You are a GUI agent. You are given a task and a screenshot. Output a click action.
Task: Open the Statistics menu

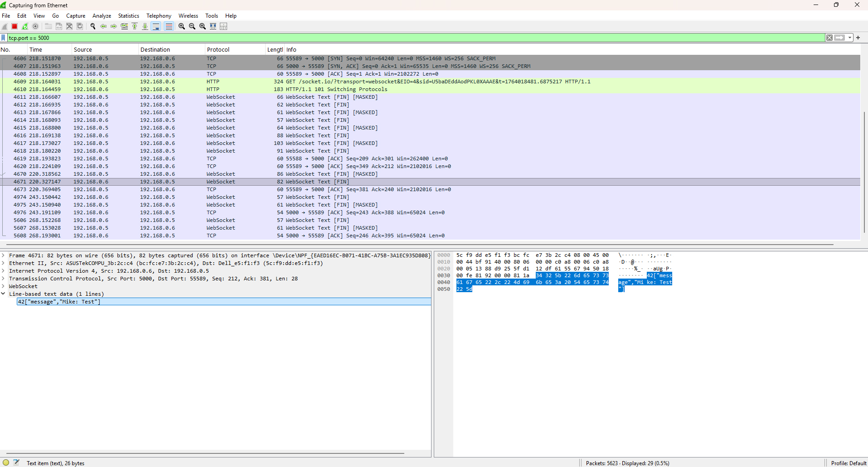128,16
